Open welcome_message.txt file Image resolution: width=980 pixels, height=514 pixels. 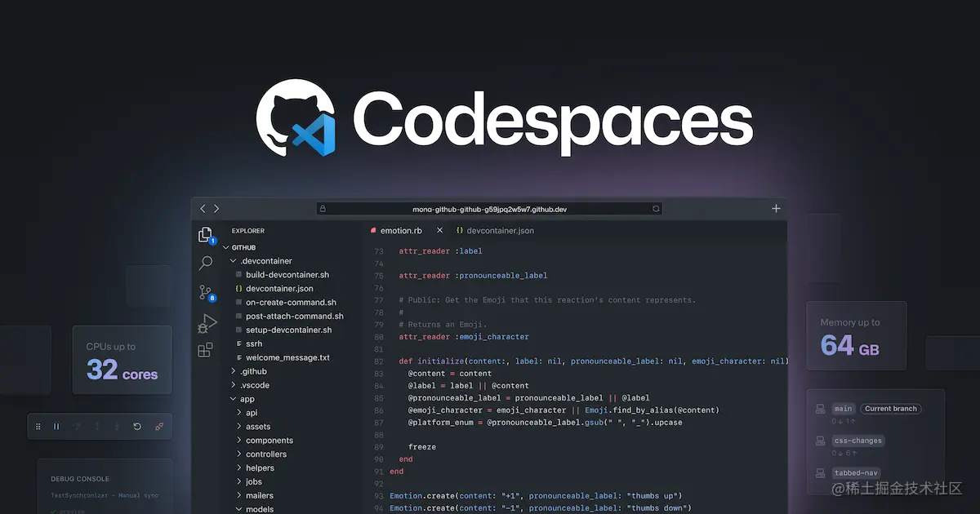coord(287,358)
